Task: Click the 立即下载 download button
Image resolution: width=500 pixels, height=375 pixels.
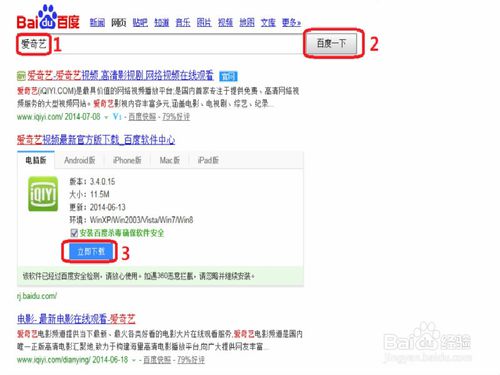Action: pos(91,251)
